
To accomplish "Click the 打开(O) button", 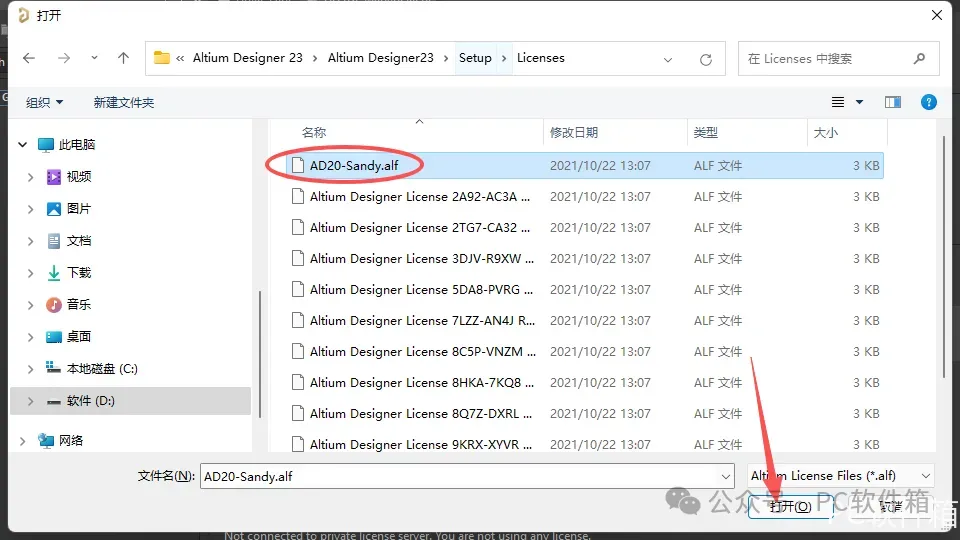I will (x=790, y=506).
